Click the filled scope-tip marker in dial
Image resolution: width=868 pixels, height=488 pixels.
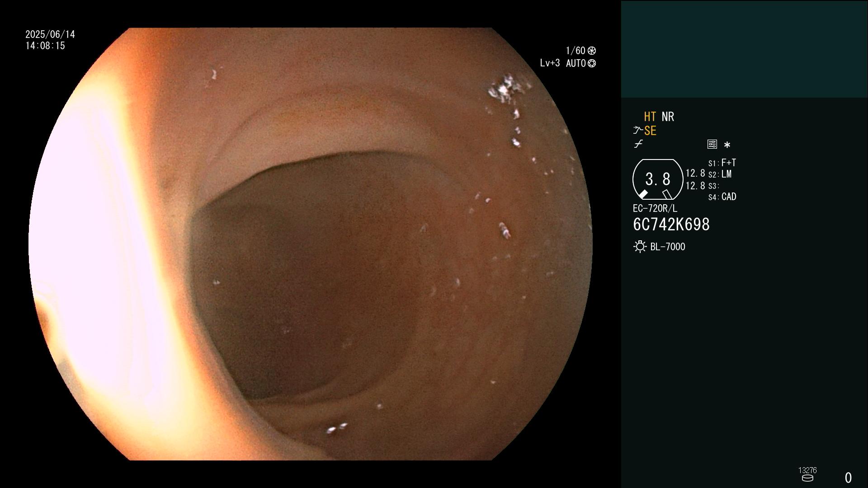pos(643,194)
